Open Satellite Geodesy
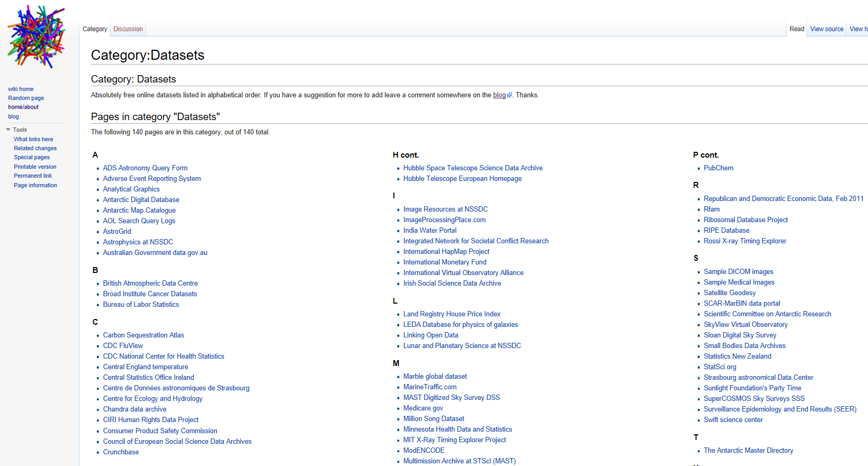Screen dimensions: 868x466 coord(729,293)
